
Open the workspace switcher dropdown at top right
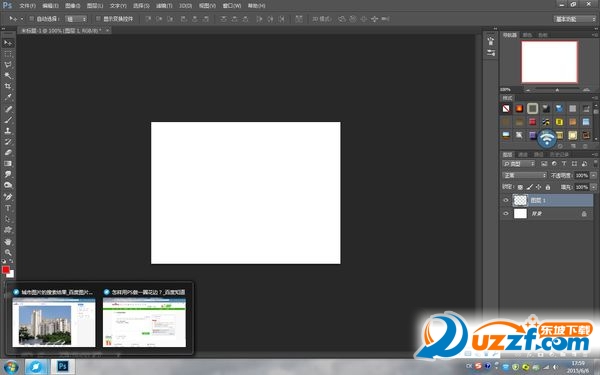click(x=575, y=19)
